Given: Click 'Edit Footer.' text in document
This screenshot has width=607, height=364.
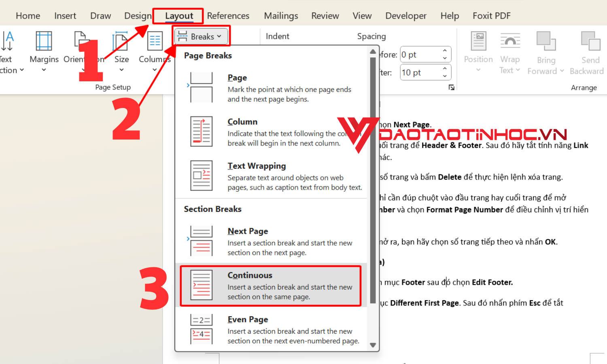Looking at the screenshot, I should 492,282.
